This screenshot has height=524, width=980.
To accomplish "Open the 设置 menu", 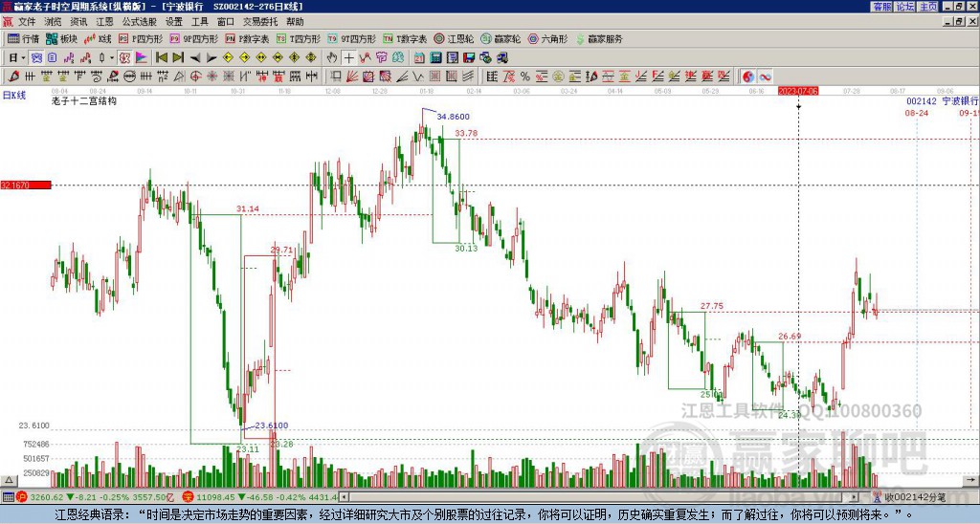I will 174,22.
